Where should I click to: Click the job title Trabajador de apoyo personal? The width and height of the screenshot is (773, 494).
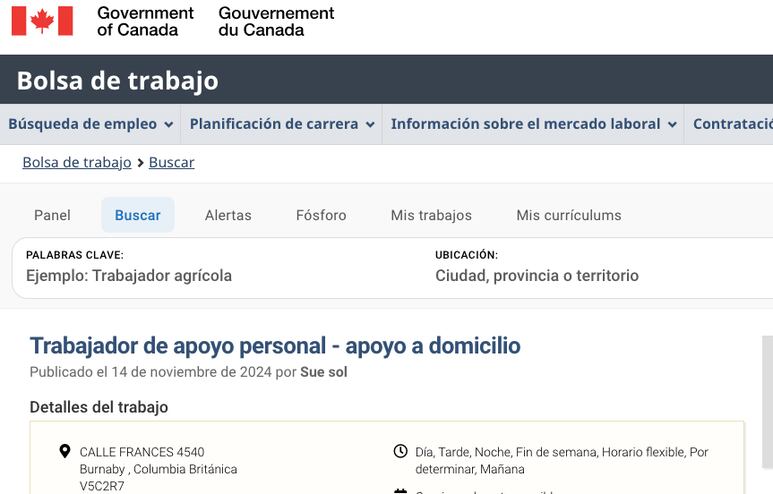click(275, 346)
